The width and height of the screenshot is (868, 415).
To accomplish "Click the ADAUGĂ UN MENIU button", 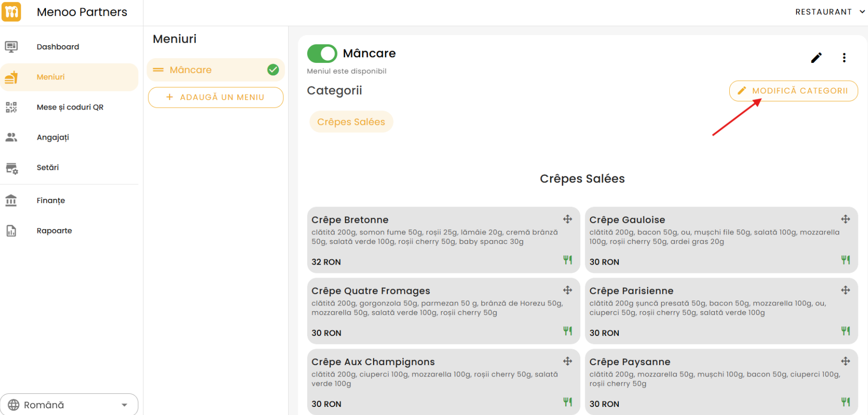I will click(216, 98).
